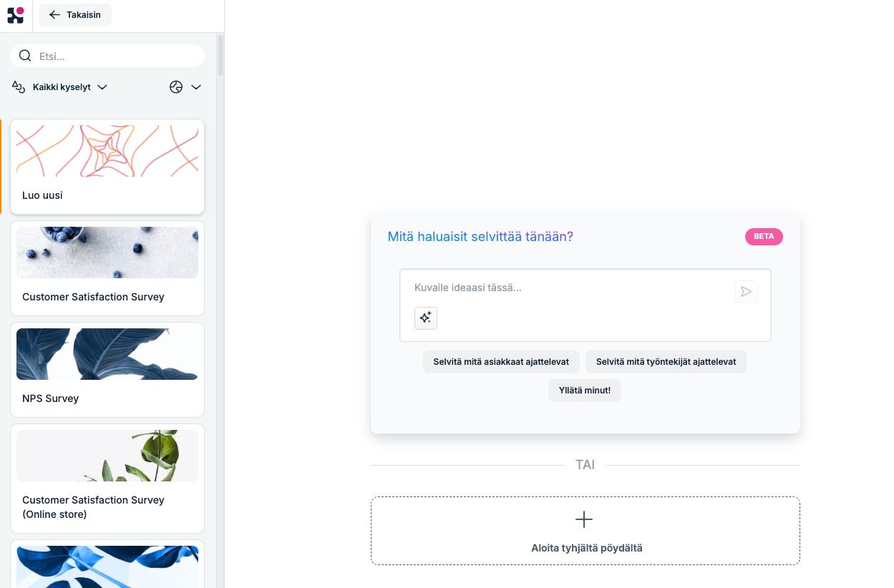Select the Luo uusi template card
Image resolution: width=894 pixels, height=588 pixels.
[x=107, y=167]
